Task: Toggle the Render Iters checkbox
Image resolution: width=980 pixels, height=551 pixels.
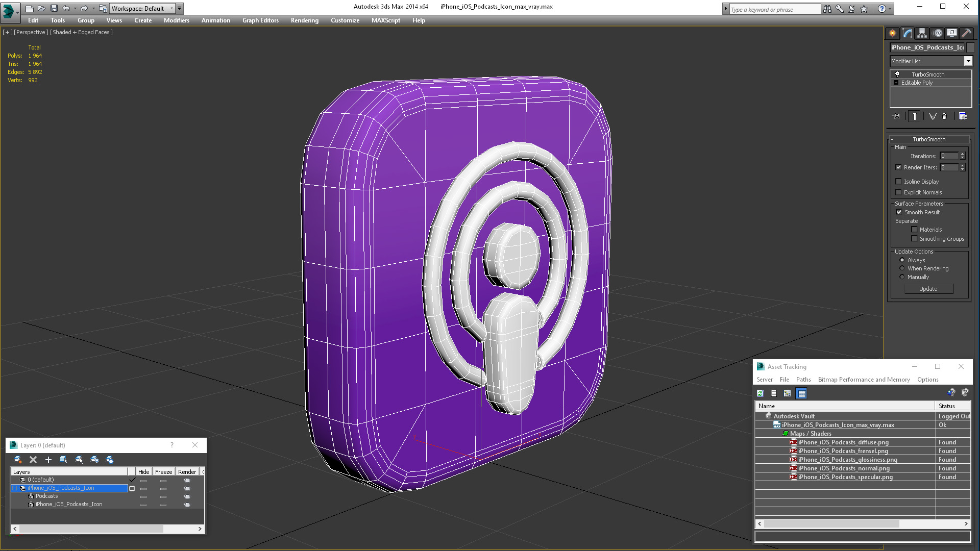Action: [x=898, y=167]
